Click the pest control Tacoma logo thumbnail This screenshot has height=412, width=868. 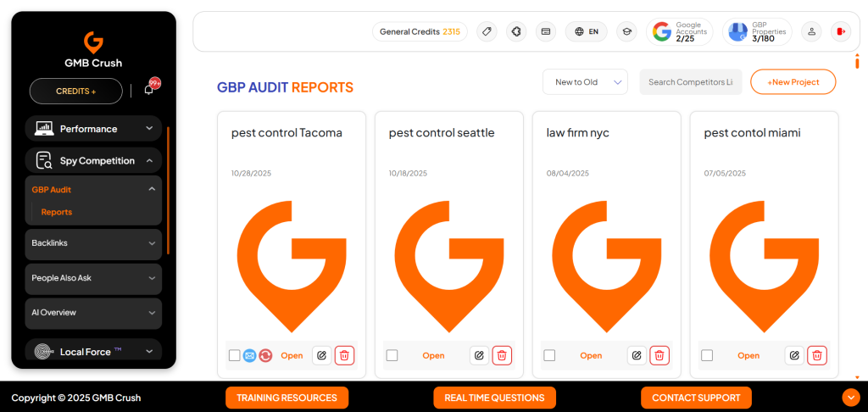click(x=292, y=266)
